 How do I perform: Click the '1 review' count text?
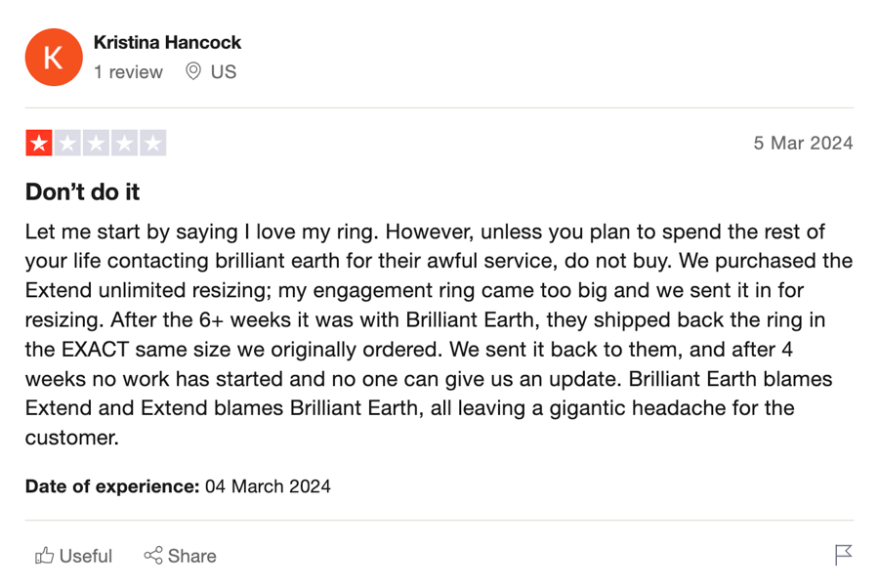tap(128, 72)
